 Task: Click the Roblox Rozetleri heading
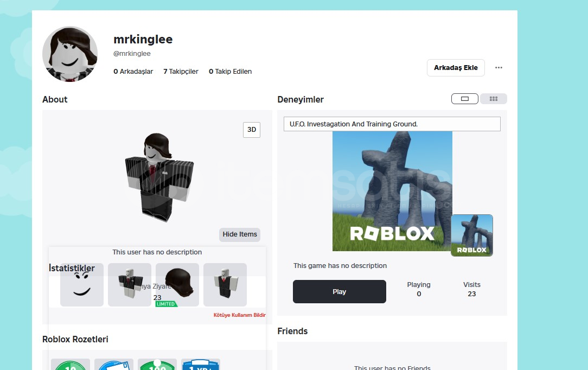pos(75,340)
